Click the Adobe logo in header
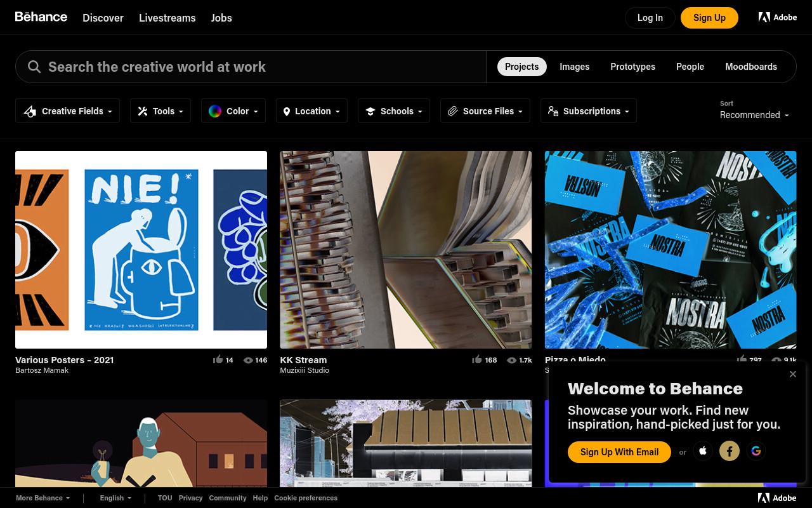Viewport: 812px width, 508px height. coord(778,17)
